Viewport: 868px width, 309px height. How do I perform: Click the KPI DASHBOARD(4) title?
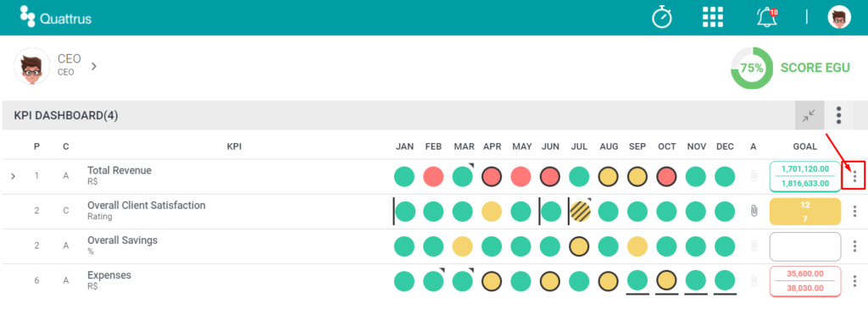coord(66,115)
